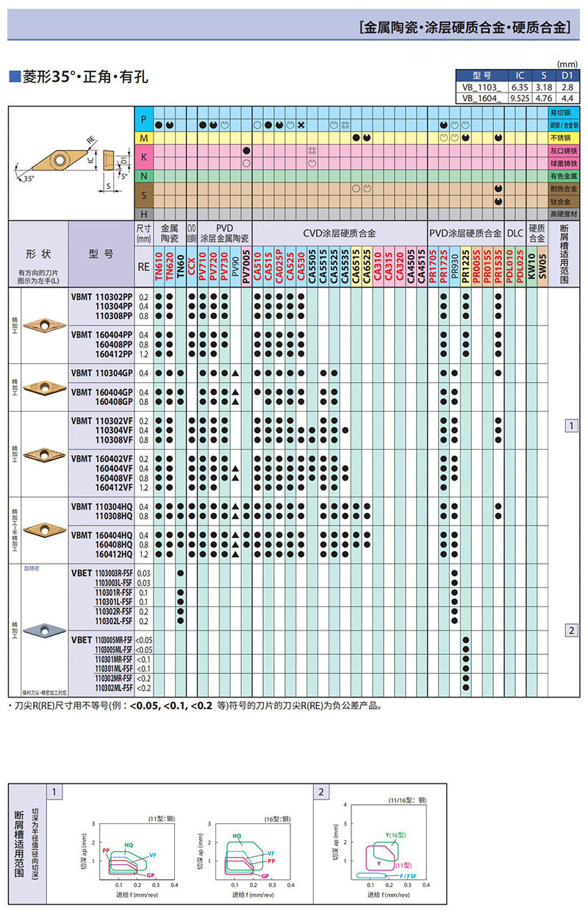588x918 pixels.
Task: Click the 110302ML-FSF model label
Action: tap(114, 687)
